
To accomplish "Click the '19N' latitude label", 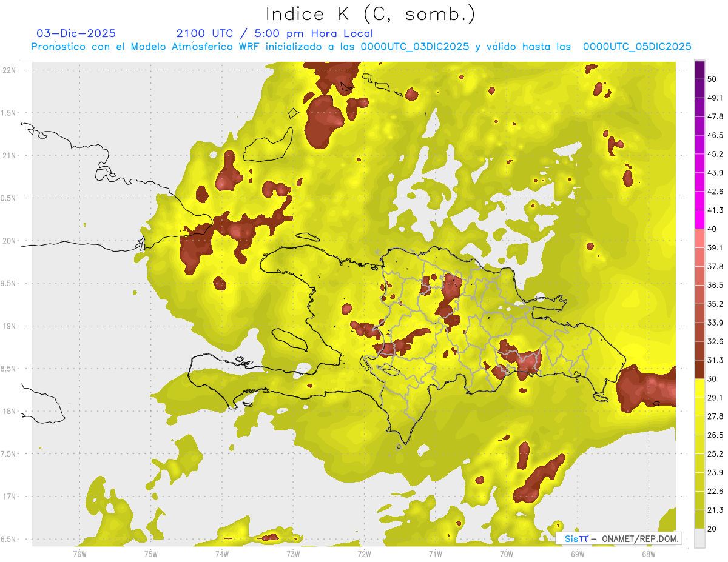I will point(10,326).
